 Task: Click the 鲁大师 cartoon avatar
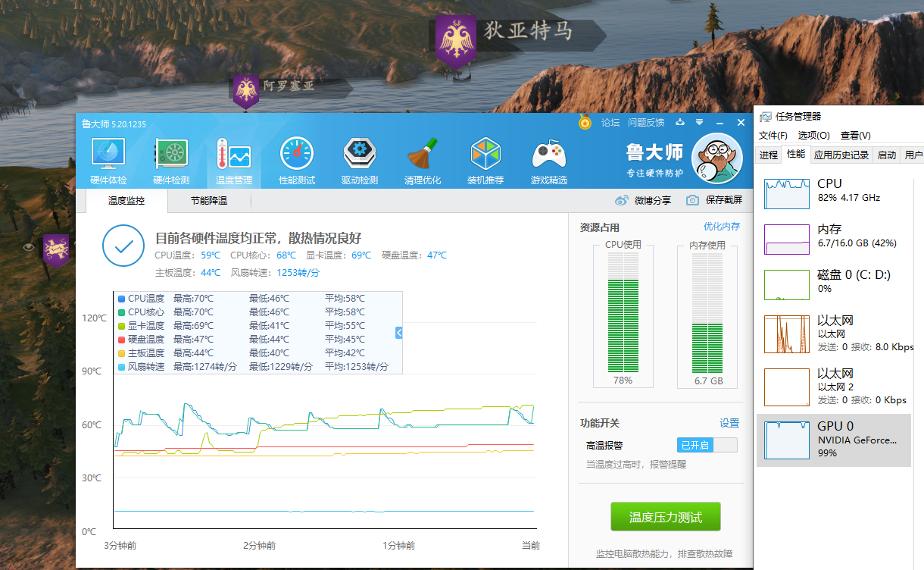tap(716, 158)
